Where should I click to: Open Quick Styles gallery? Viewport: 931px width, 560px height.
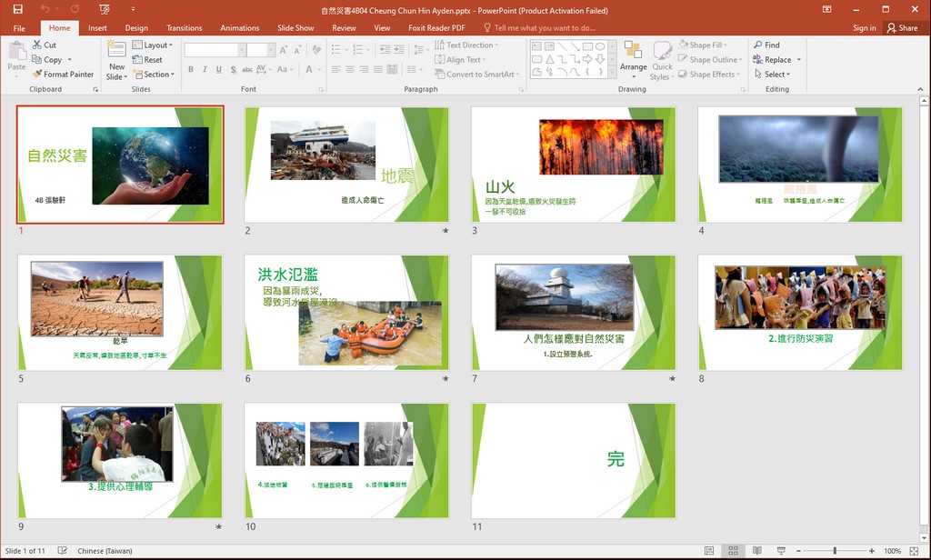coord(662,61)
